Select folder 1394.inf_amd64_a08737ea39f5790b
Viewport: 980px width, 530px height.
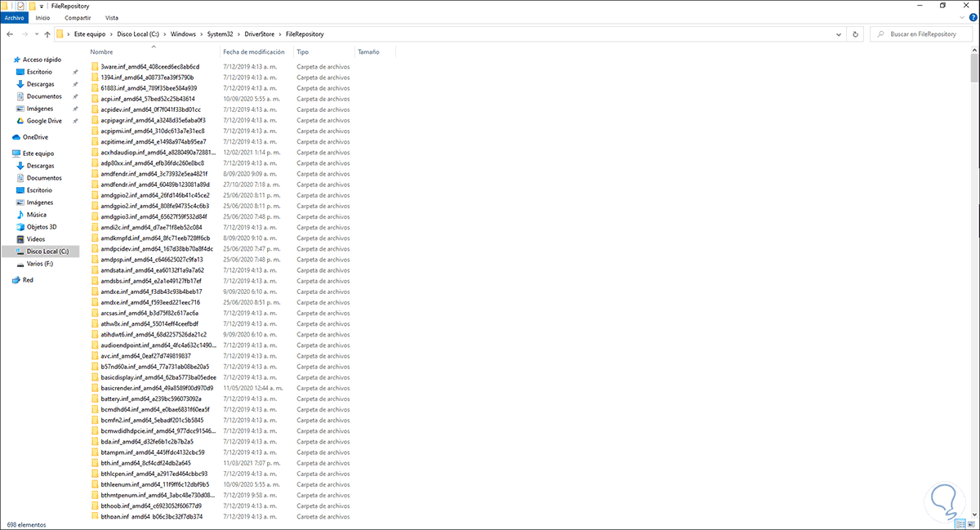click(147, 77)
